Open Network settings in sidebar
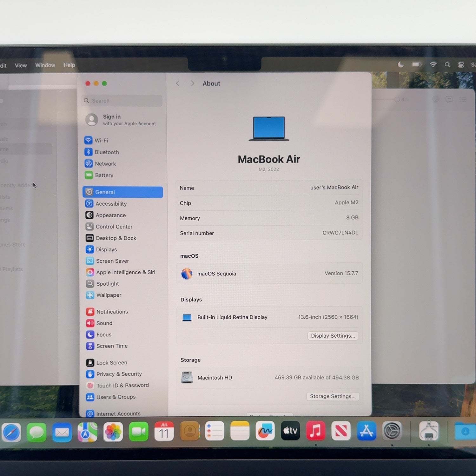476x476 pixels. click(122, 164)
